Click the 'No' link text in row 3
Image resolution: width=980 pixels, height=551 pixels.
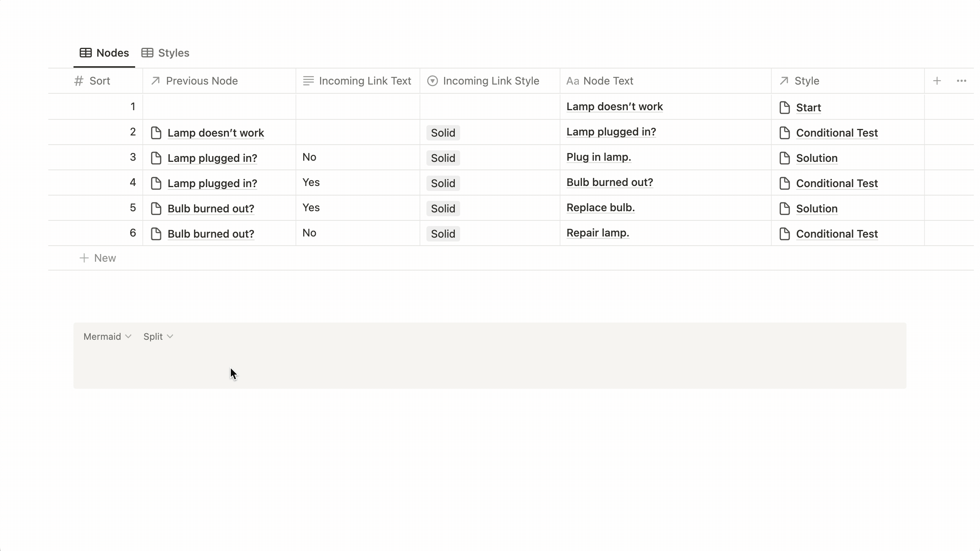pos(309,157)
